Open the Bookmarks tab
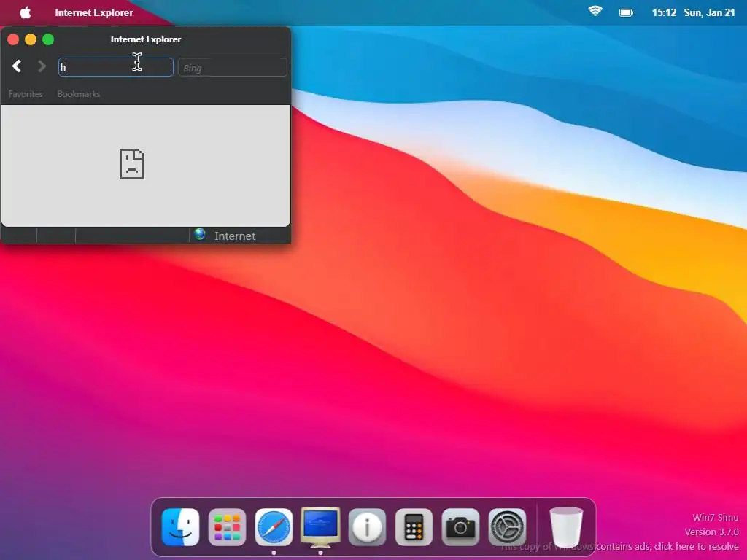 point(79,94)
